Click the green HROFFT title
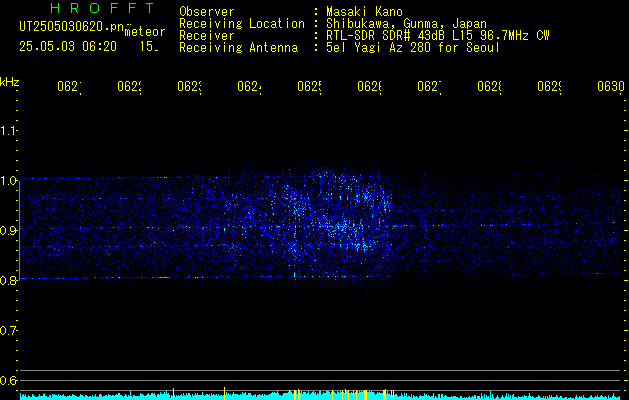The image size is (629, 400). [103, 8]
